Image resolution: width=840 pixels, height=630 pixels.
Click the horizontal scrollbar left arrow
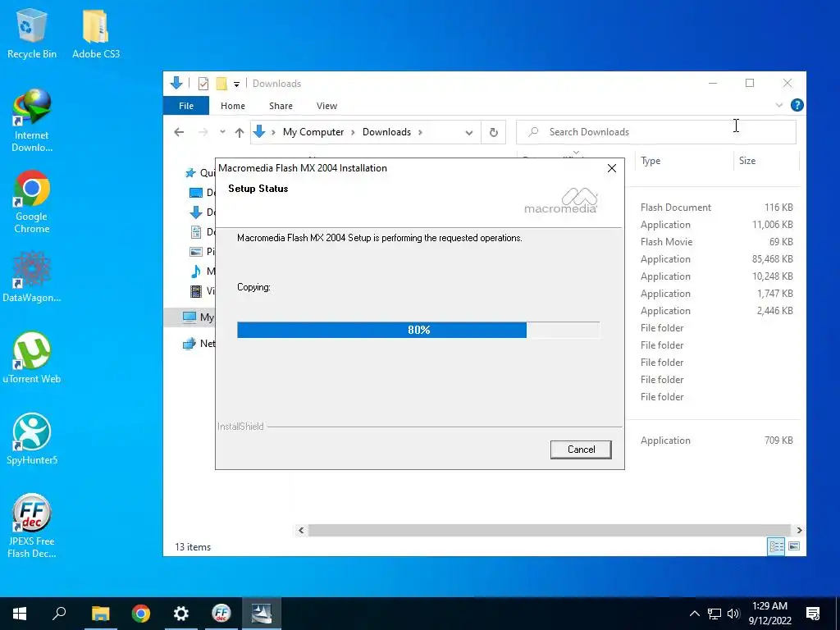(301, 531)
